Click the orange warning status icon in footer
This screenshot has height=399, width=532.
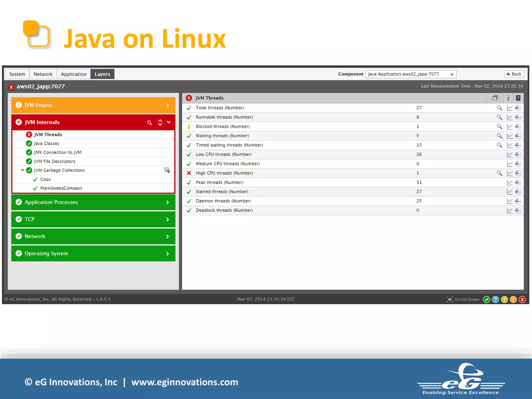pyautogui.click(x=513, y=300)
